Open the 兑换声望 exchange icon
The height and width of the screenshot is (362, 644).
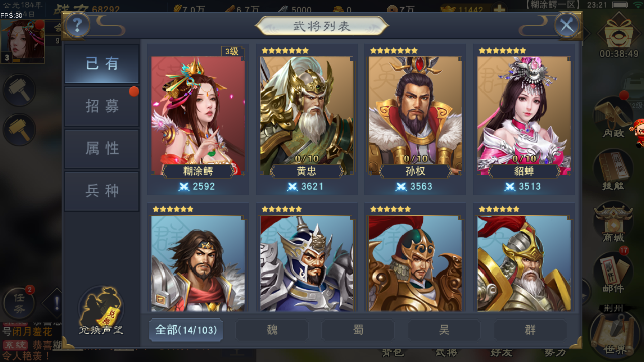click(101, 311)
